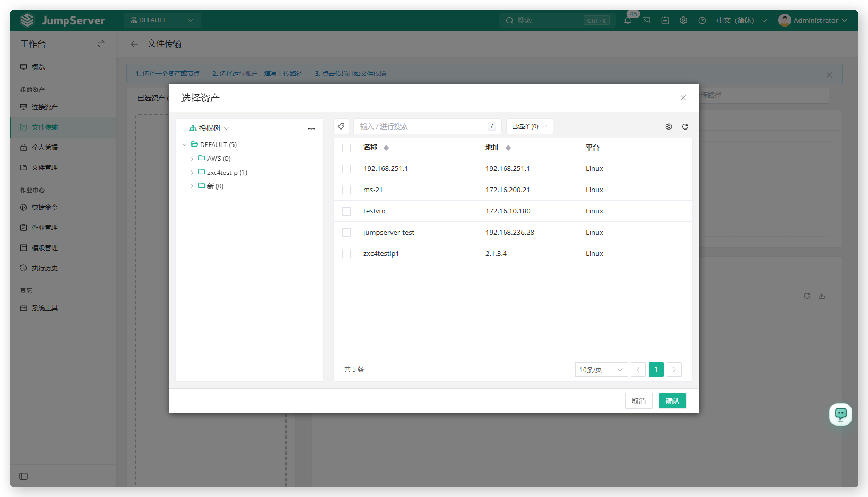Screen dimensions: 868x497
Task: Open 个人凭据 in sidebar
Action: click(45, 148)
